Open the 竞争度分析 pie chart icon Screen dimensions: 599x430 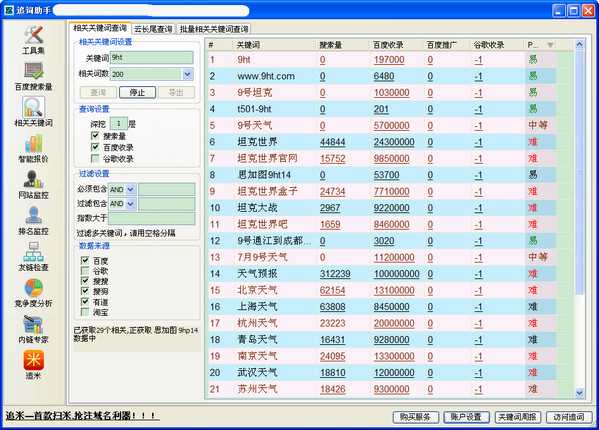(34, 288)
